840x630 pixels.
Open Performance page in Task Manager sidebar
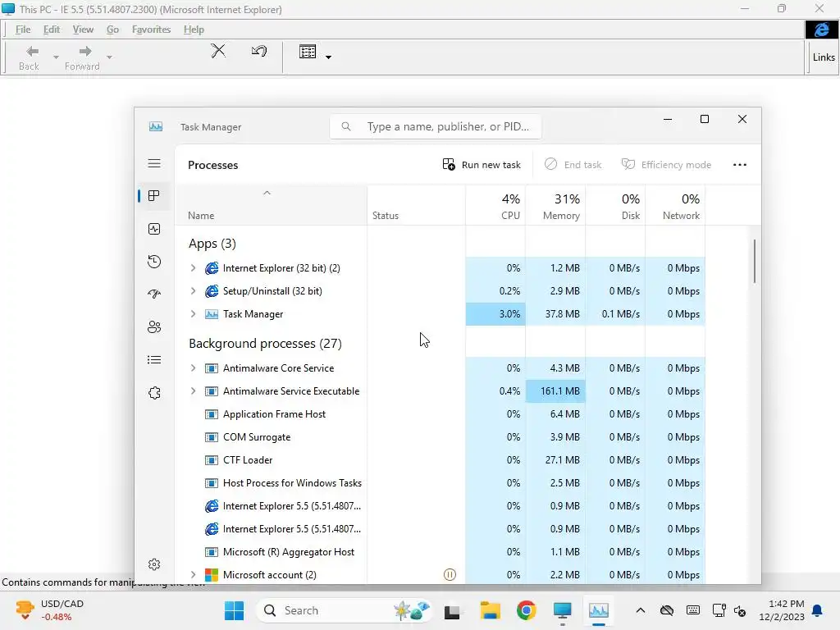click(x=154, y=230)
